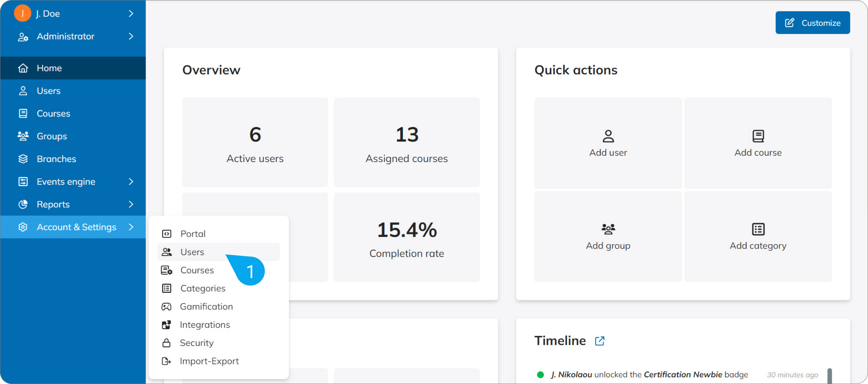
Task: Click the sidebar Courses book icon
Action: click(x=23, y=113)
